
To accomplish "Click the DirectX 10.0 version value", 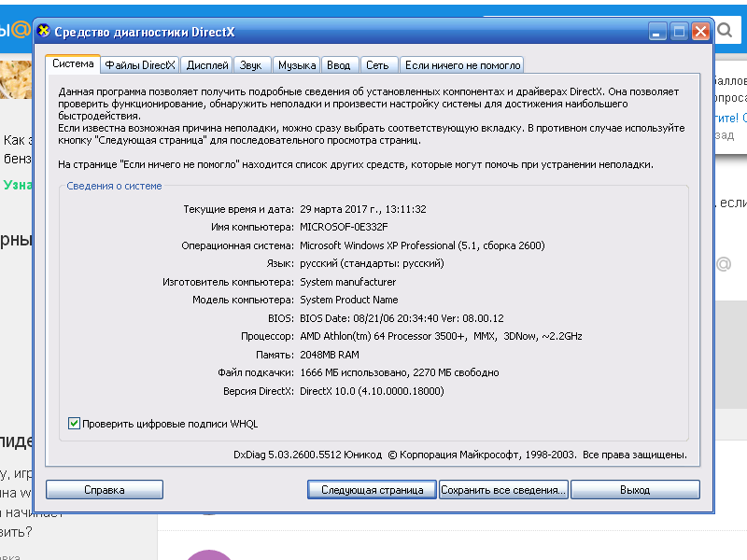I will click(x=372, y=391).
